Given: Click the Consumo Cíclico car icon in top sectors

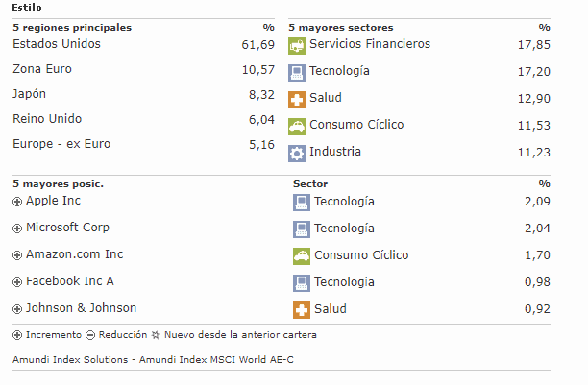Looking at the screenshot, I should (297, 126).
